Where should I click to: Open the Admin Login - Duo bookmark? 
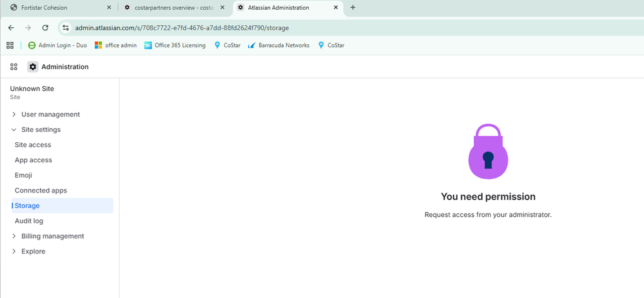57,46
